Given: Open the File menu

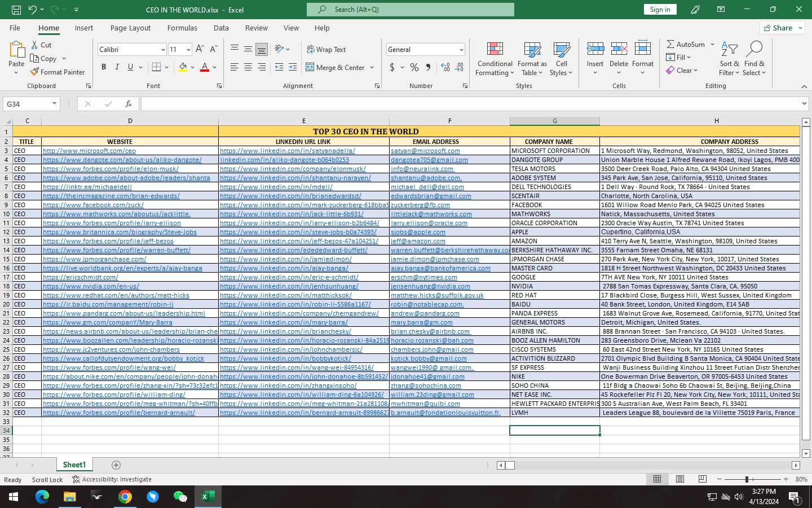Looking at the screenshot, I should click(x=15, y=28).
